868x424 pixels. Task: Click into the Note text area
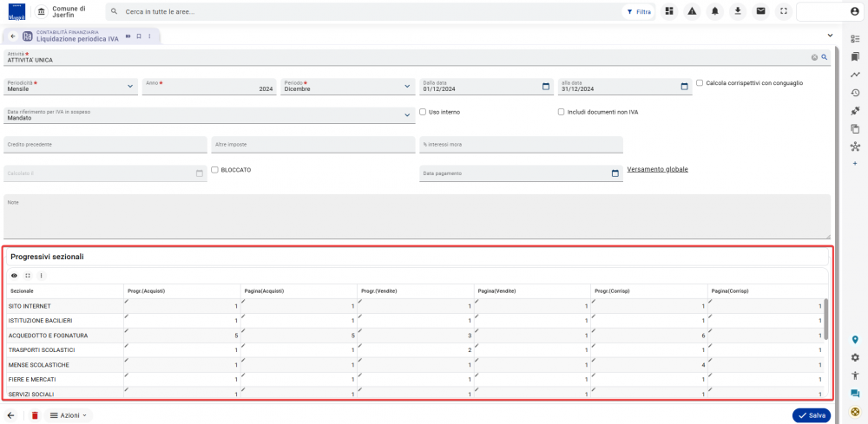[417, 216]
